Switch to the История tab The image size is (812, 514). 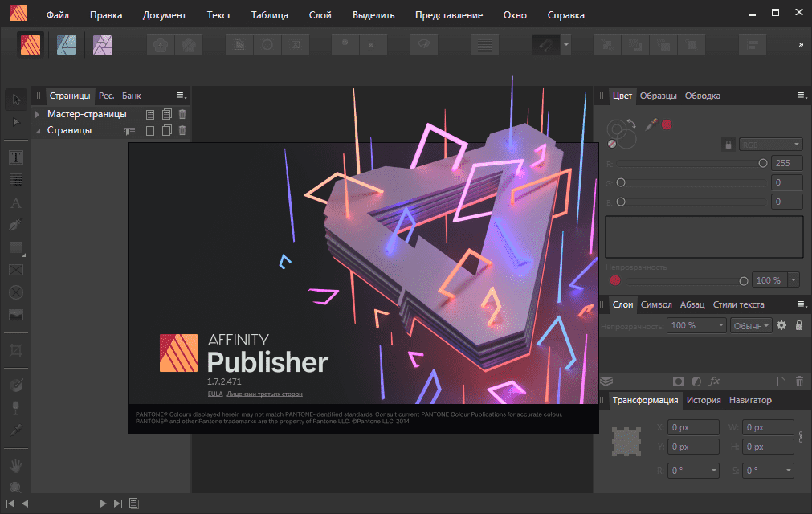coord(704,400)
